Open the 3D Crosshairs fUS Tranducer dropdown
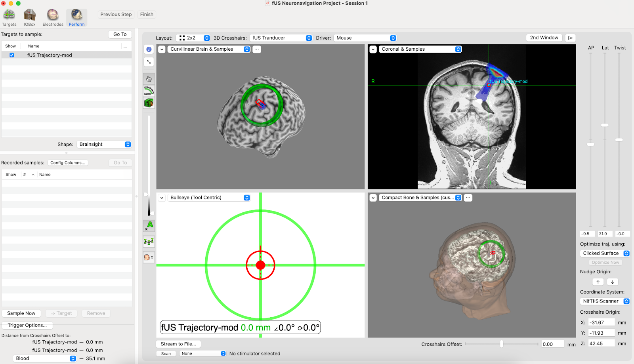 pyautogui.click(x=281, y=38)
